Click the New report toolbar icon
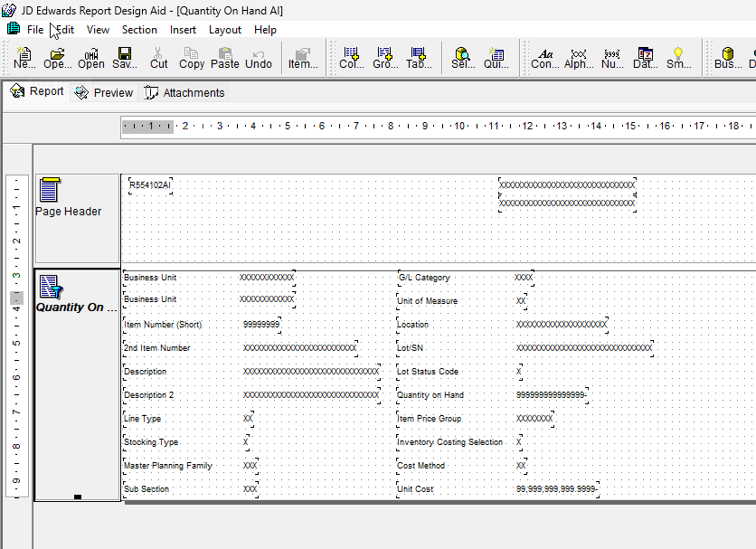Screen dimensions: 756x549 (24, 57)
